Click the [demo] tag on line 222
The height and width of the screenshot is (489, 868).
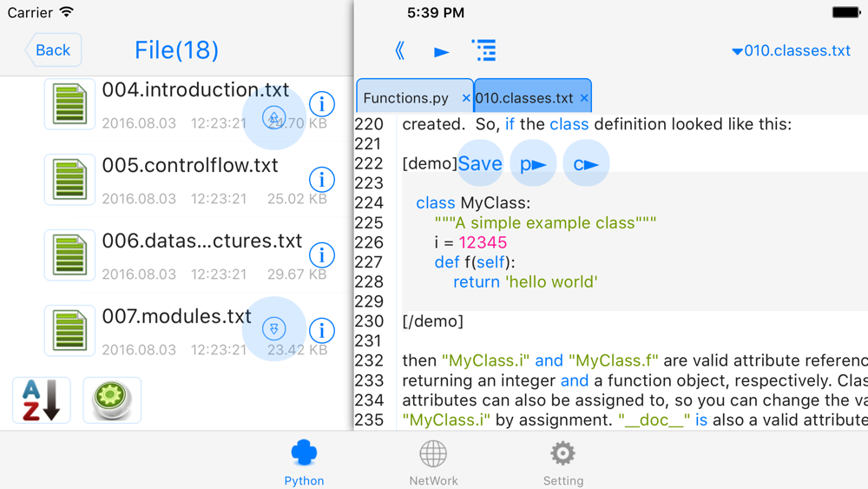[430, 163]
